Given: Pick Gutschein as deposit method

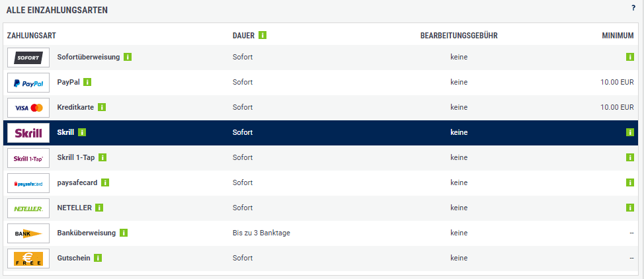Looking at the screenshot, I should tap(74, 259).
